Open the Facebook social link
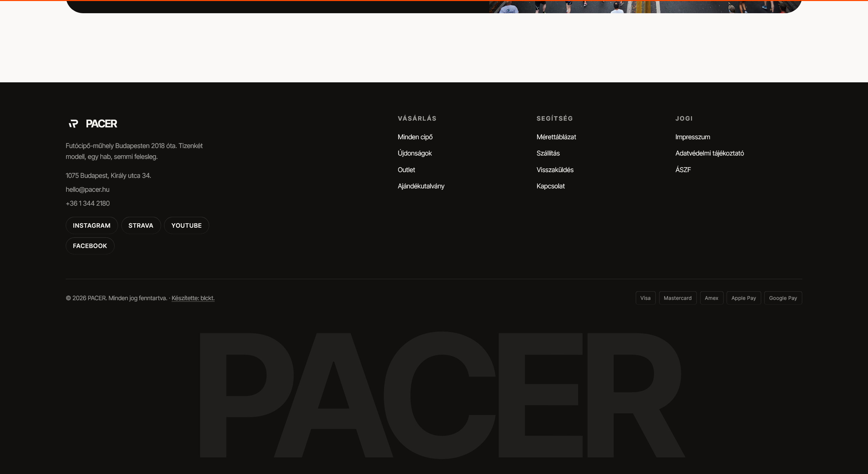This screenshot has width=868, height=474. (x=90, y=246)
